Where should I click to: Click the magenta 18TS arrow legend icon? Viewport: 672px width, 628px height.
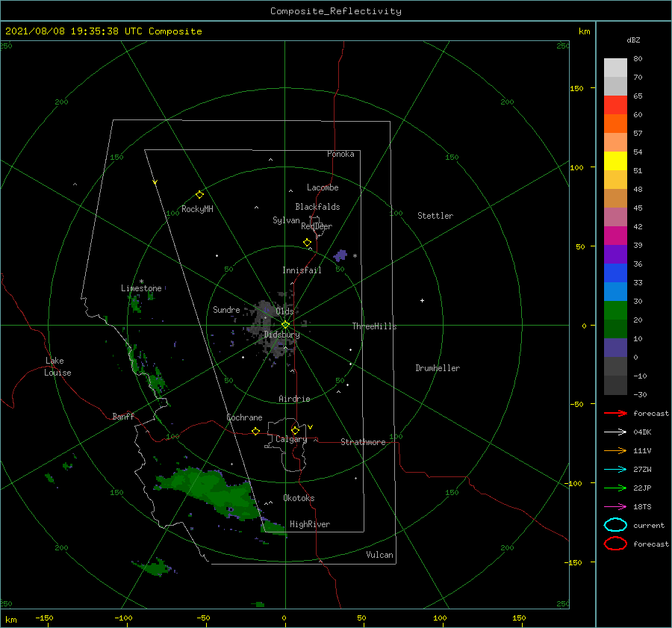point(615,507)
